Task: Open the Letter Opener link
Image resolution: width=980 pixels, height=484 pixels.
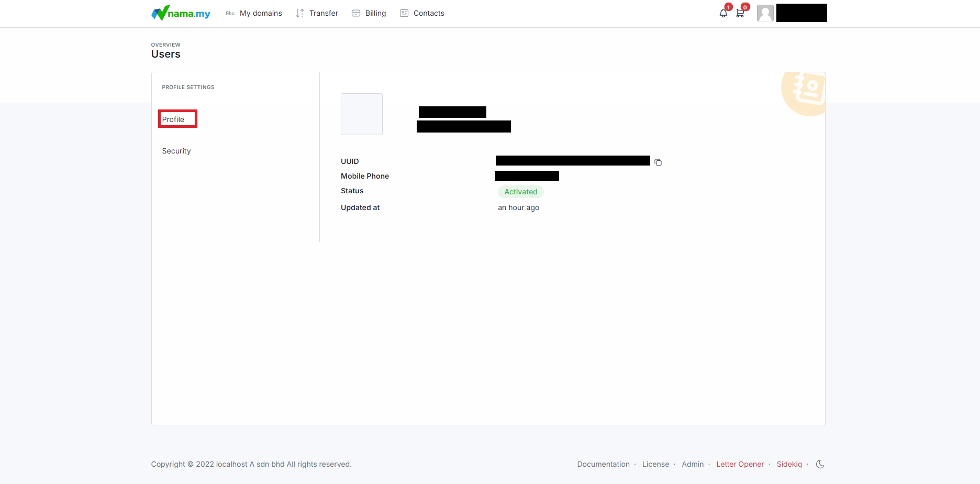Action: point(740,464)
